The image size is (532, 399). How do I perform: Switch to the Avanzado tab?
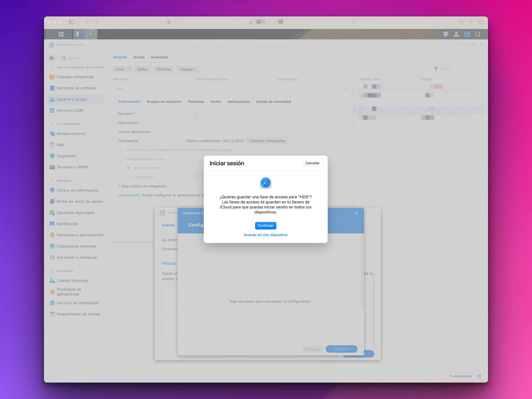(x=159, y=57)
